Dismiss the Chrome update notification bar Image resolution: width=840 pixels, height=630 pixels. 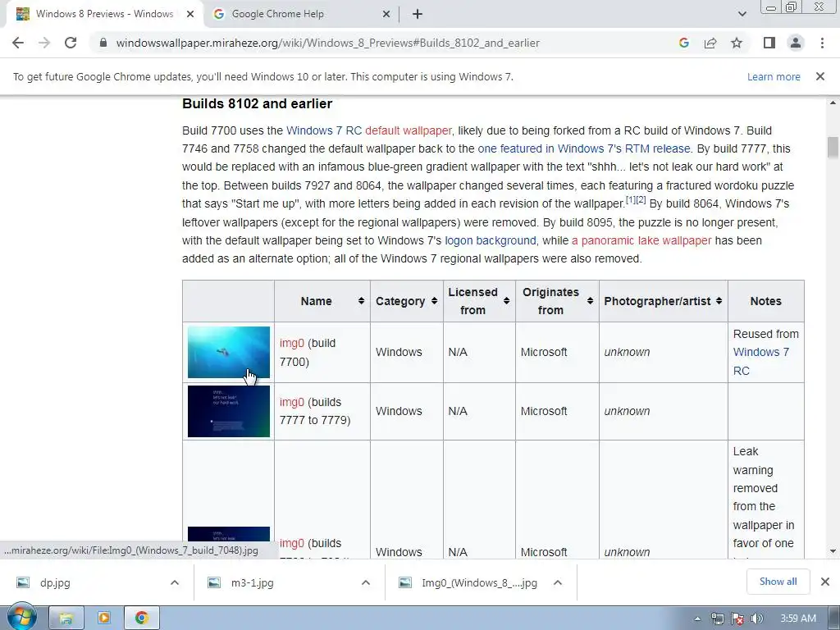[x=820, y=76]
